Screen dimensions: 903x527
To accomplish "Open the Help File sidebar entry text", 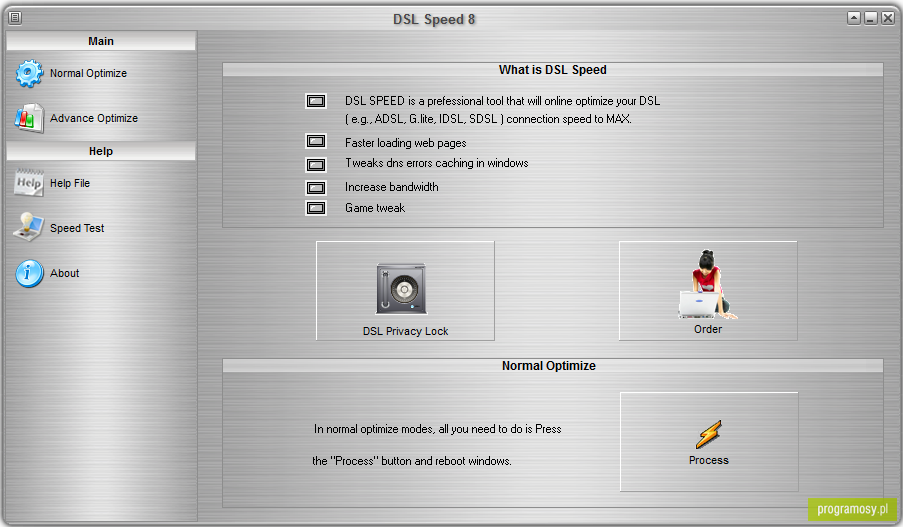I will click(70, 183).
